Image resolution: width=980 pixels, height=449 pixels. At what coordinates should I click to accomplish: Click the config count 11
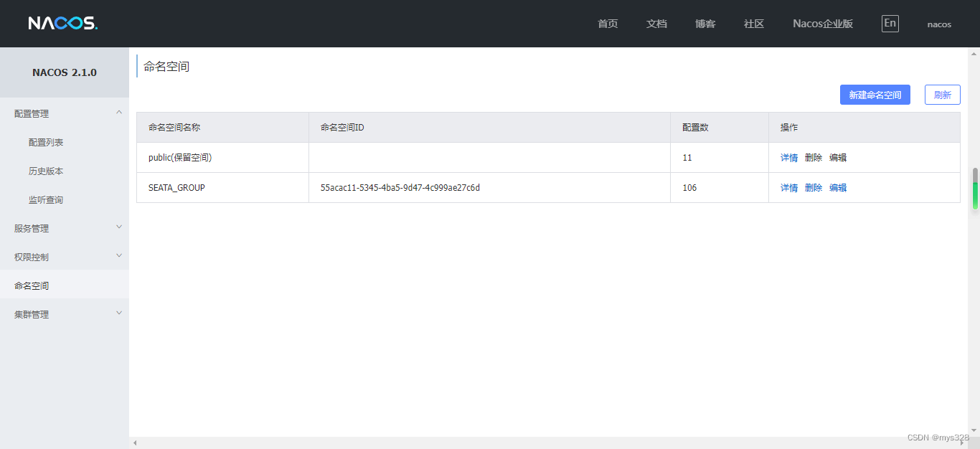(687, 158)
